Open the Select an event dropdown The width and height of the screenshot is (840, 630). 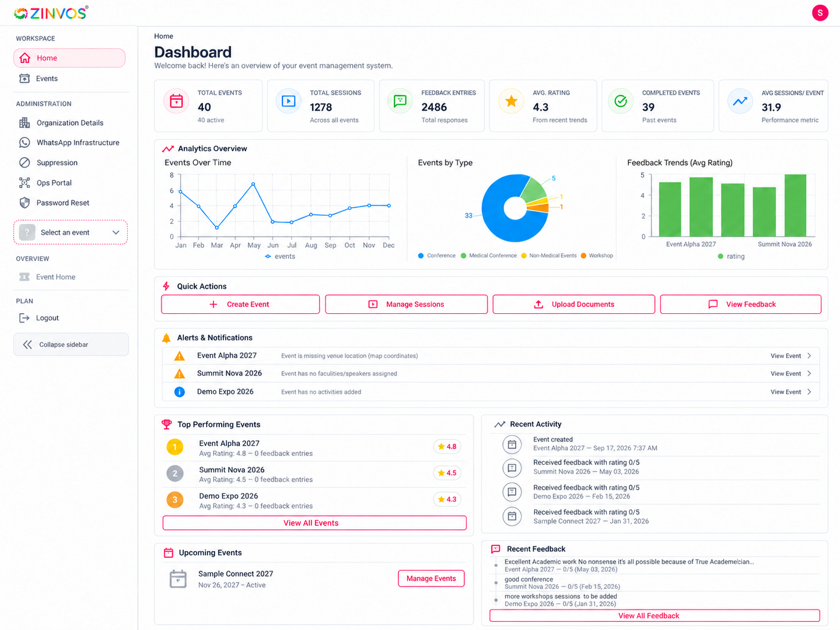[x=70, y=232]
